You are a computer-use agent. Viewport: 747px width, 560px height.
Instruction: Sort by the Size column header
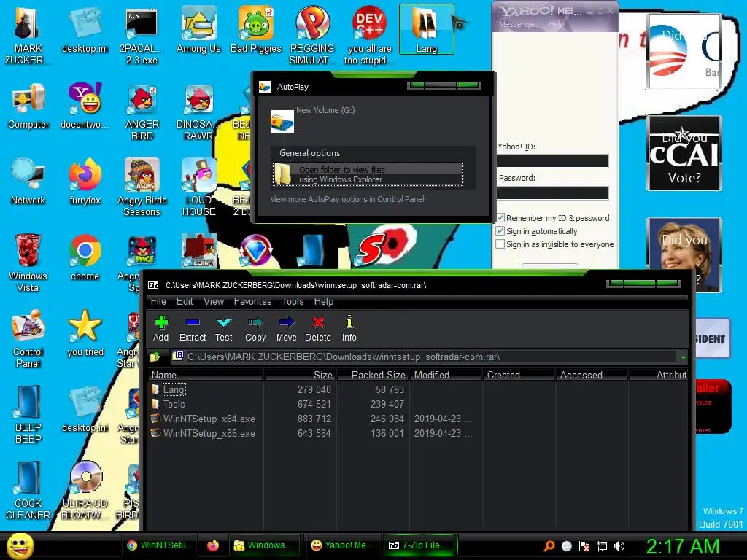click(300, 375)
